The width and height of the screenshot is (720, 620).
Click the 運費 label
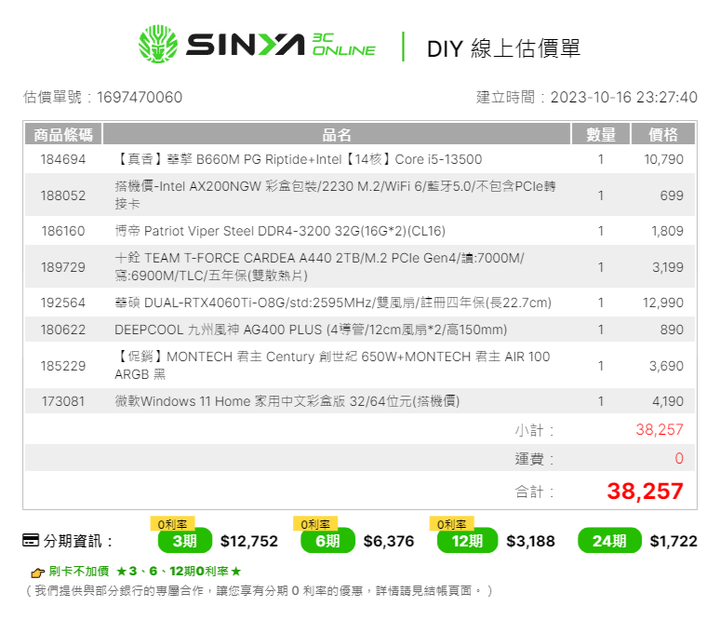tap(534, 459)
